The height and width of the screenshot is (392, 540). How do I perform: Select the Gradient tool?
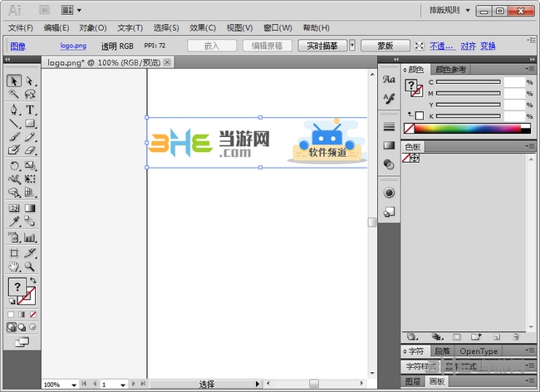pos(30,208)
